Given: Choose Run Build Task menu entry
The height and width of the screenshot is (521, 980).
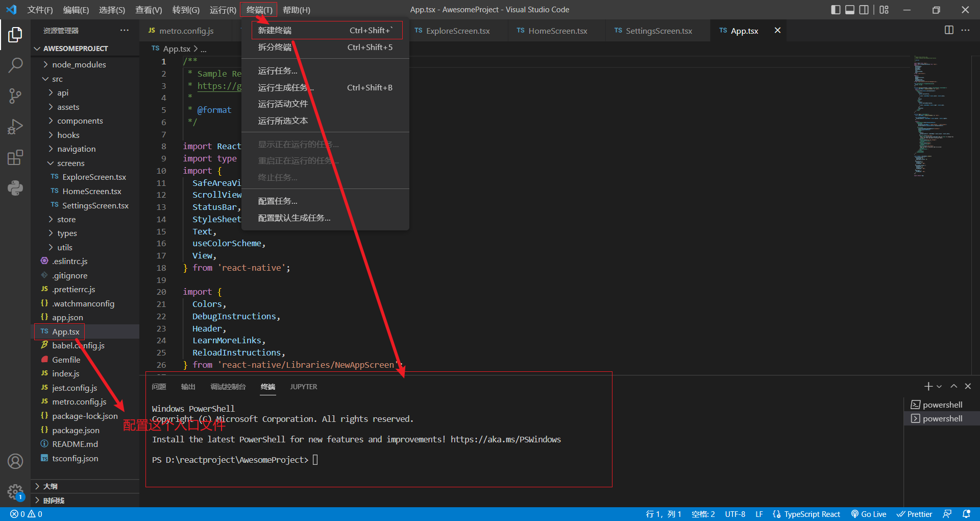Looking at the screenshot, I should click(x=326, y=87).
